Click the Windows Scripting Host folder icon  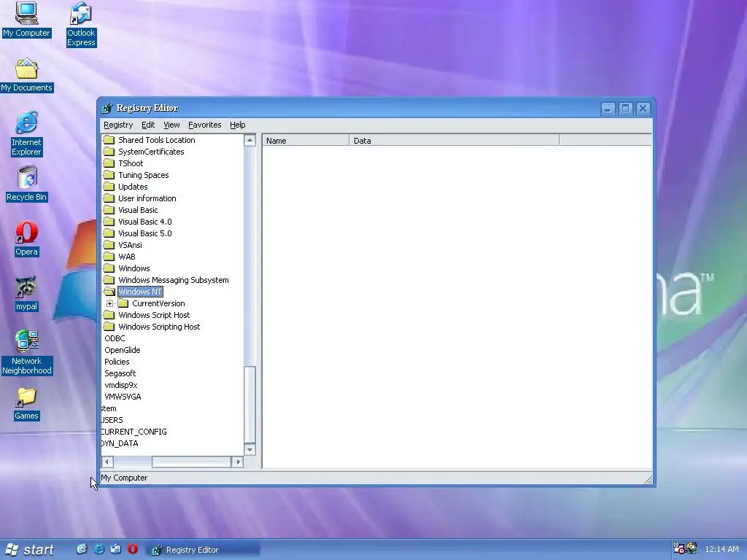click(109, 326)
